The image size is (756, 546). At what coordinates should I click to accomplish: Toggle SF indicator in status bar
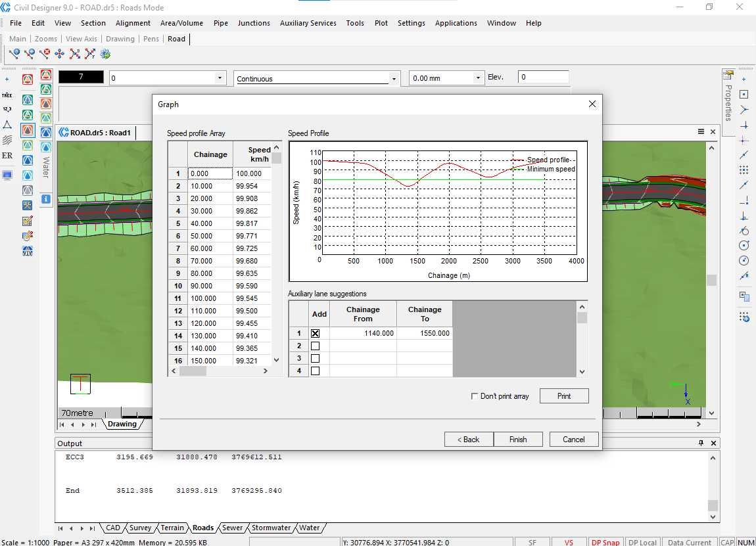(532, 542)
